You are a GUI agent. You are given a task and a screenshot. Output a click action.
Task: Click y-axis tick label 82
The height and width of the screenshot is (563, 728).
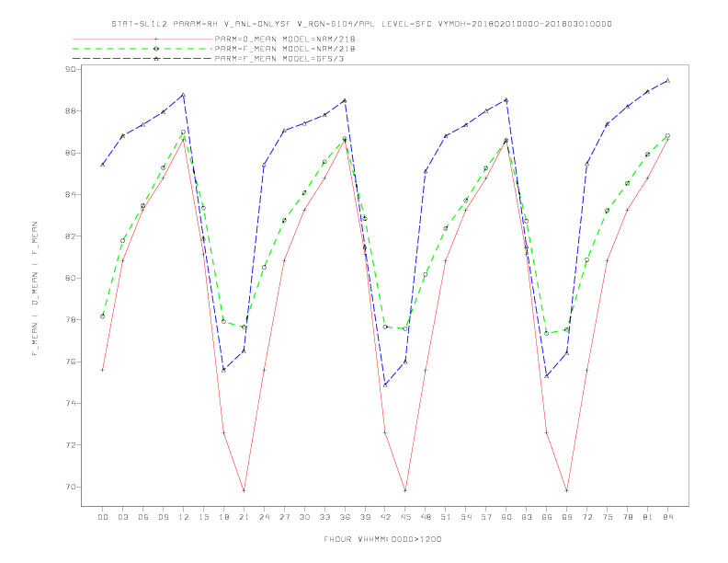coord(70,236)
